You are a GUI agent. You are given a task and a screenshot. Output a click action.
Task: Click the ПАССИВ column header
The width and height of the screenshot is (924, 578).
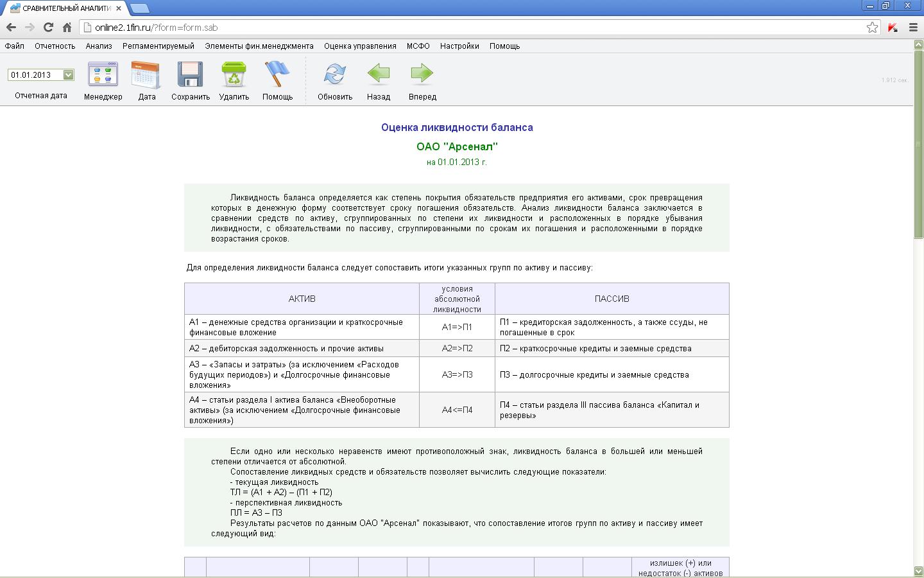[612, 299]
